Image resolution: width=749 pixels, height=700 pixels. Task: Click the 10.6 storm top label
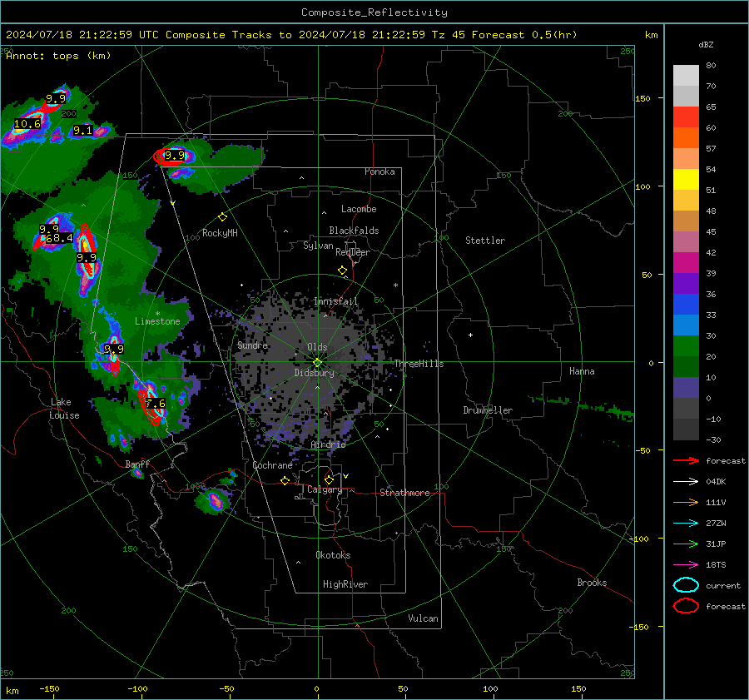coord(27,124)
